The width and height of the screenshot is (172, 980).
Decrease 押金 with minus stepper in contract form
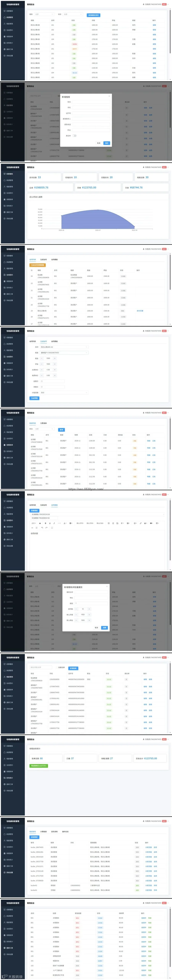41,364
